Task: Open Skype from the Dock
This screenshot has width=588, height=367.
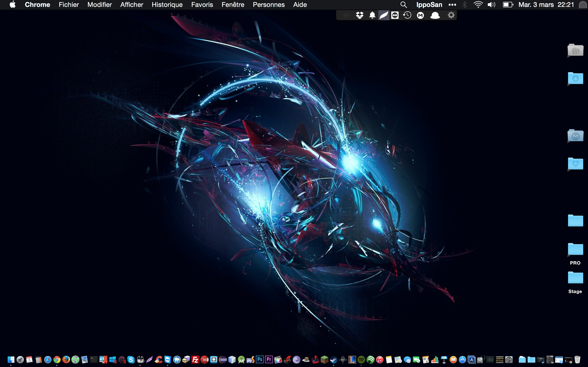Action: tap(131, 360)
